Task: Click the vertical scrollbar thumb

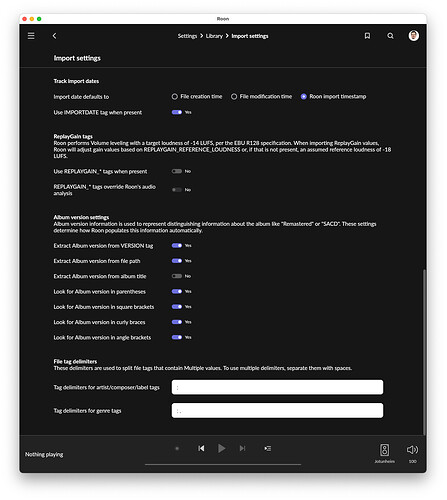Action: click(x=424, y=352)
